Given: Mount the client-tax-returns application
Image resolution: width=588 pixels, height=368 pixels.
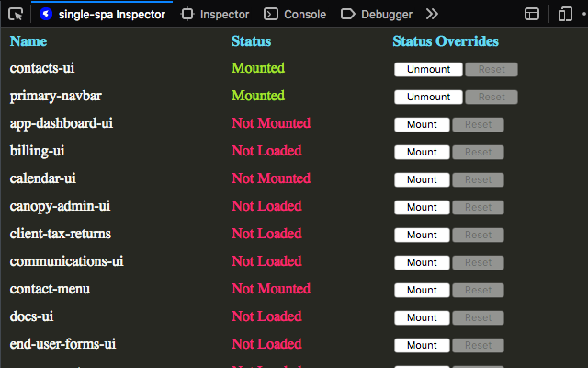Looking at the screenshot, I should click(422, 236).
